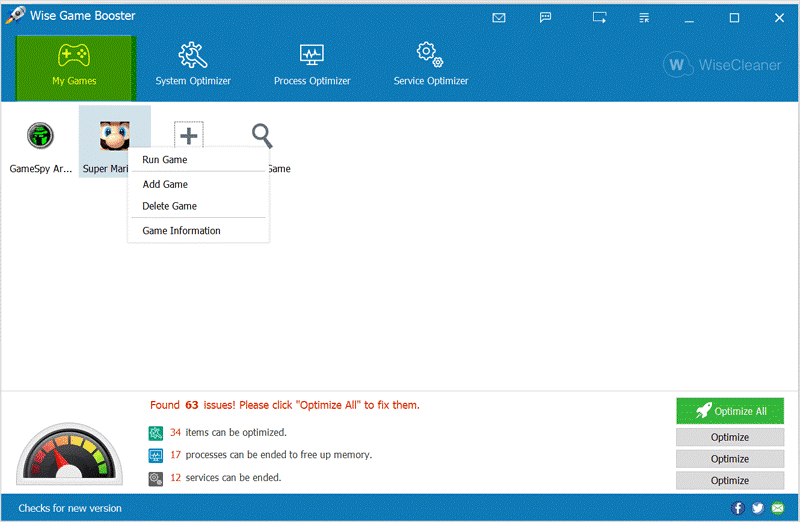Click '12 services can be ended' text

[226, 478]
